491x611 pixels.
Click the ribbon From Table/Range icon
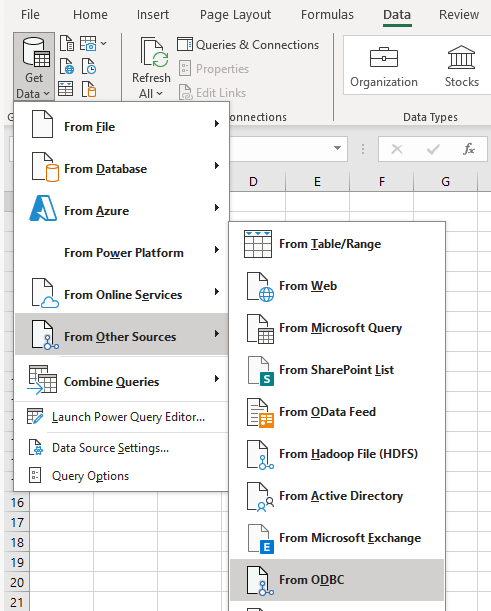tap(65, 89)
